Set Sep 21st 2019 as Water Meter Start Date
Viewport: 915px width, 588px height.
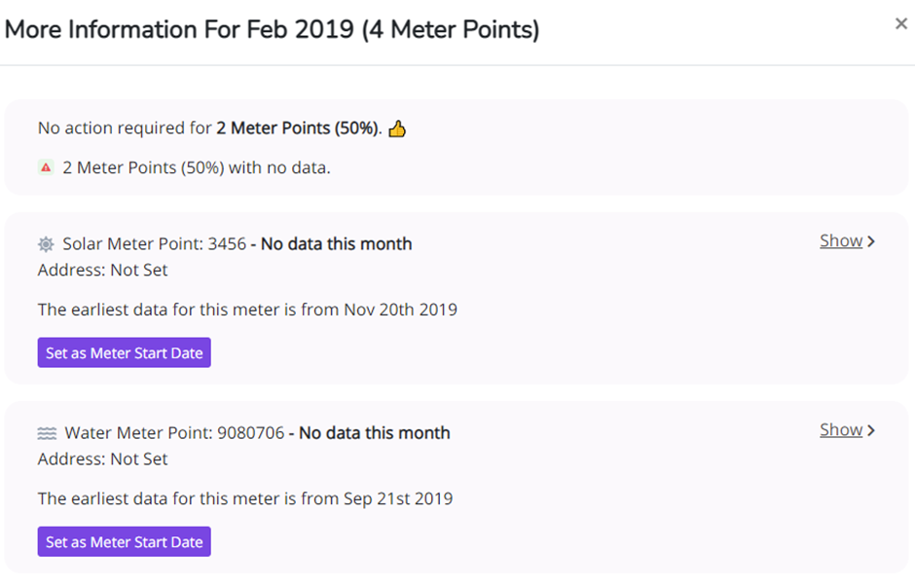coord(125,541)
